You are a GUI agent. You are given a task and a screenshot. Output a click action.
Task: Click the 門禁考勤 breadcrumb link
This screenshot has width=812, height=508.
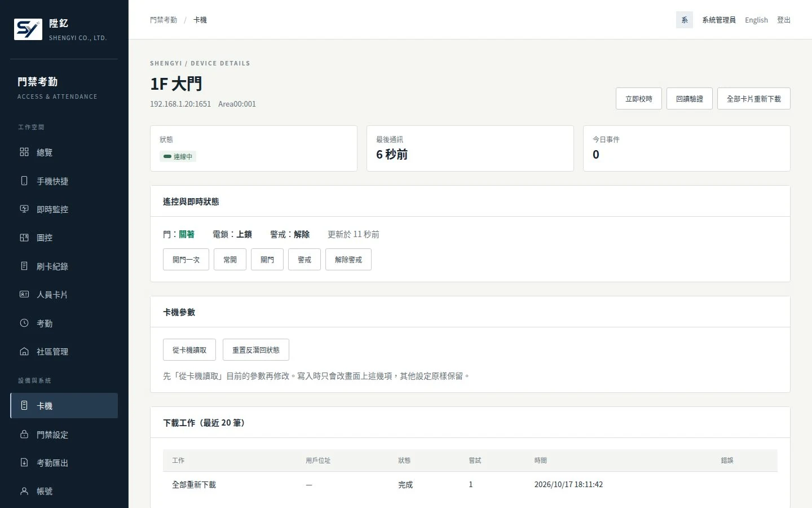point(164,20)
